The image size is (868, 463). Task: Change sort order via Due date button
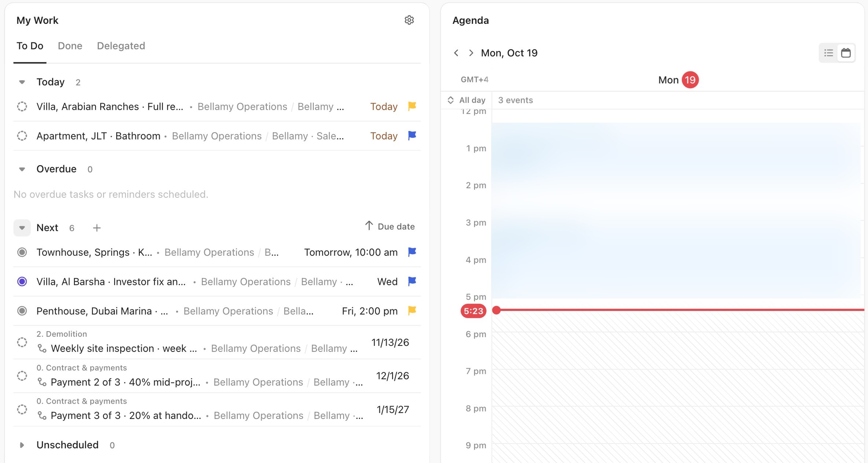(x=390, y=226)
